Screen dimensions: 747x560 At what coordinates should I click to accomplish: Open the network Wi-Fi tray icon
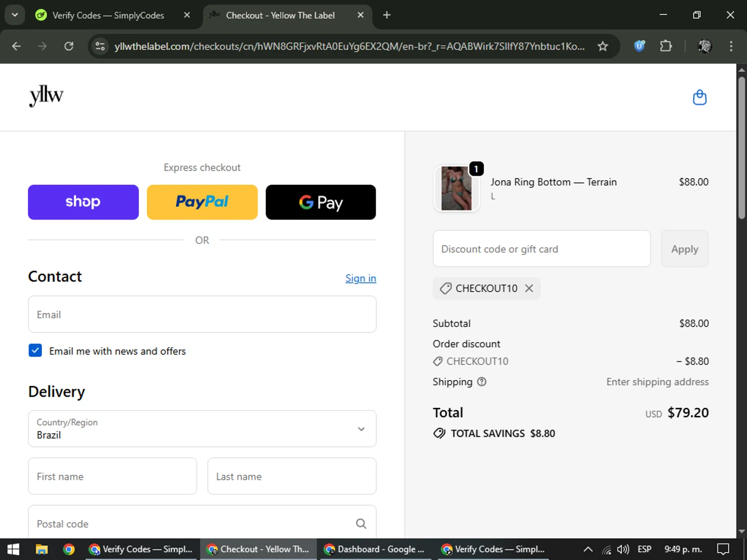click(606, 550)
